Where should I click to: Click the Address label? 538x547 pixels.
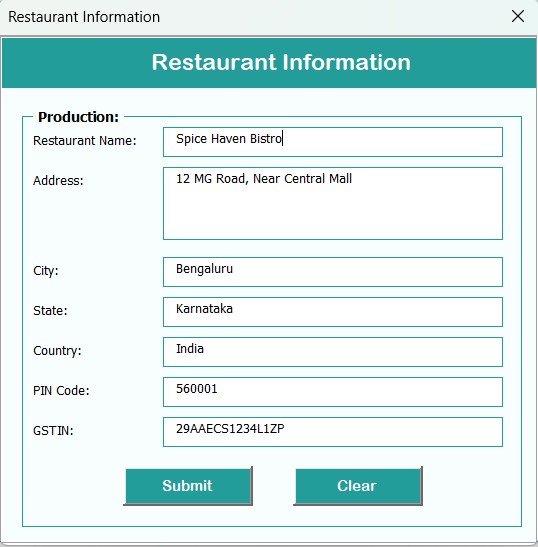pyautogui.click(x=58, y=181)
